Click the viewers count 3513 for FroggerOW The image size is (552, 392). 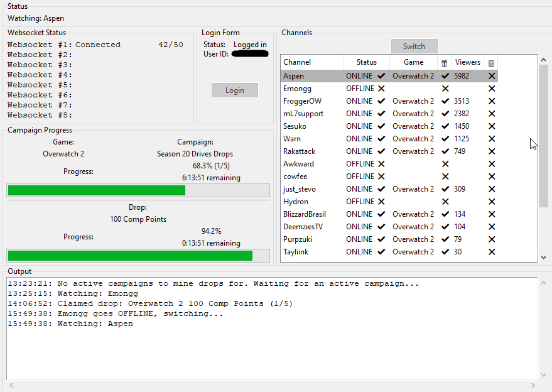tap(461, 101)
